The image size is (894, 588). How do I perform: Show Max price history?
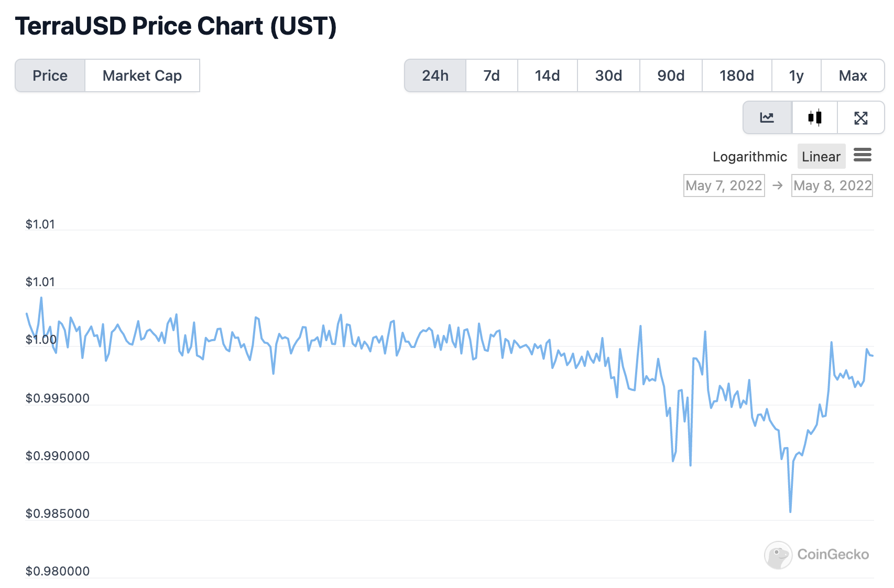(x=853, y=75)
